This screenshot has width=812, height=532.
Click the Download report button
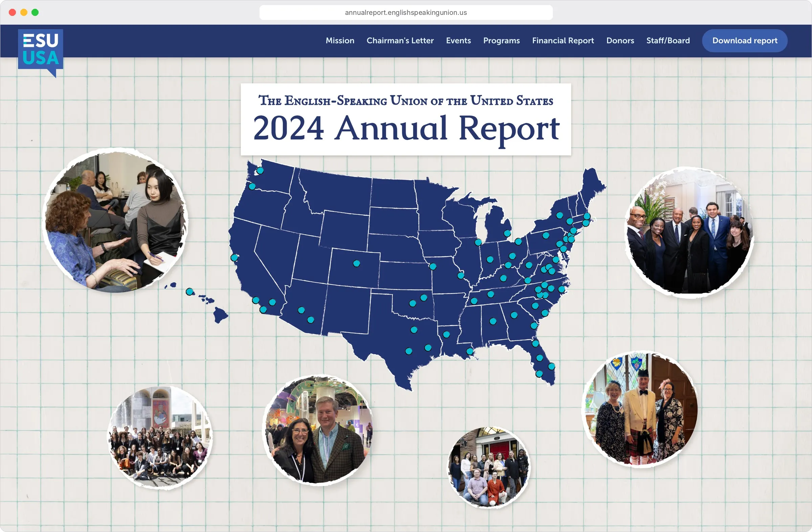[x=744, y=41]
